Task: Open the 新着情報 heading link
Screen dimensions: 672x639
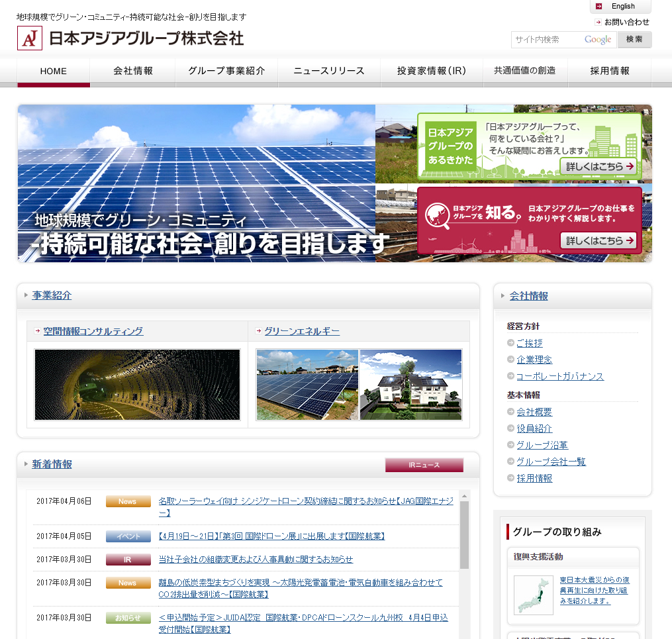Action: coord(52,464)
